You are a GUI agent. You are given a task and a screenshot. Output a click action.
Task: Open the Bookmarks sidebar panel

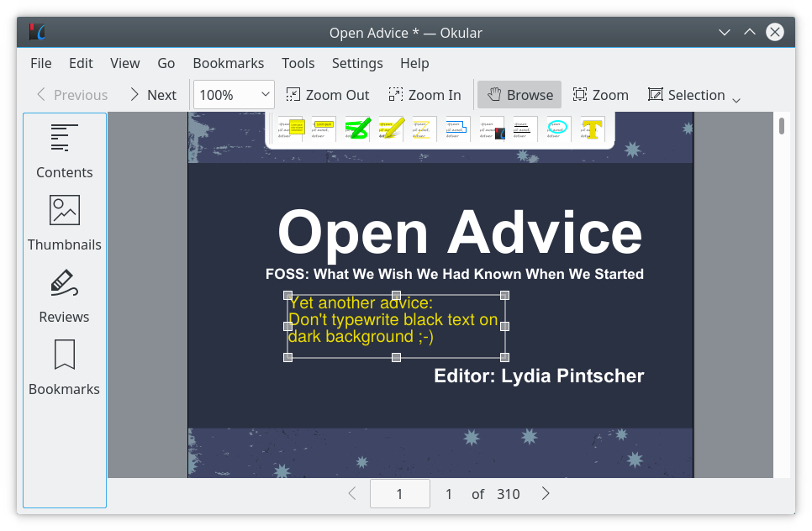tap(65, 368)
